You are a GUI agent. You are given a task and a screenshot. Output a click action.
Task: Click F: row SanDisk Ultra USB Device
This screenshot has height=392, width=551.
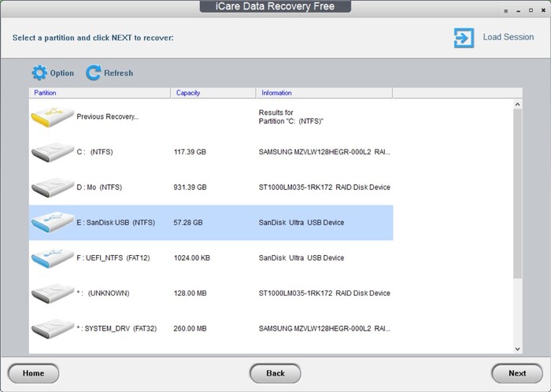click(301, 258)
